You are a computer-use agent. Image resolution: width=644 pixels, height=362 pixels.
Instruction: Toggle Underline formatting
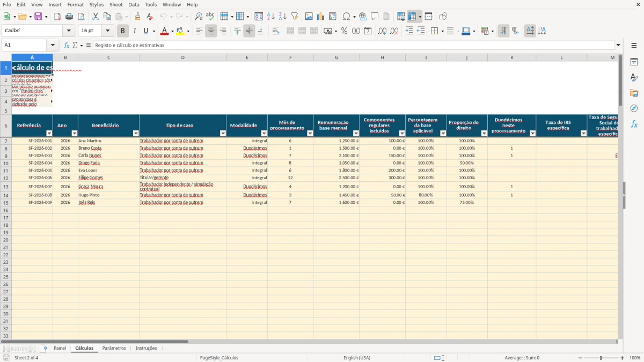point(146,31)
